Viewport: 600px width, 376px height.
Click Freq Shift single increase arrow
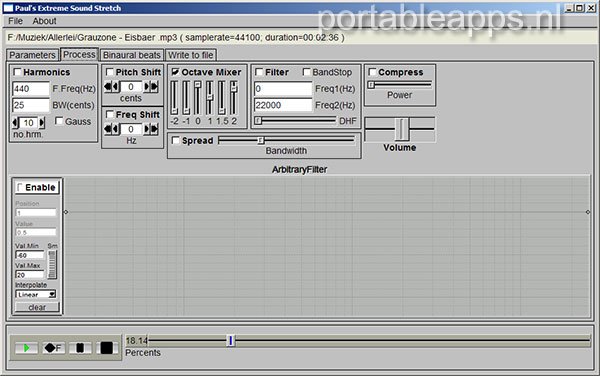[x=147, y=129]
